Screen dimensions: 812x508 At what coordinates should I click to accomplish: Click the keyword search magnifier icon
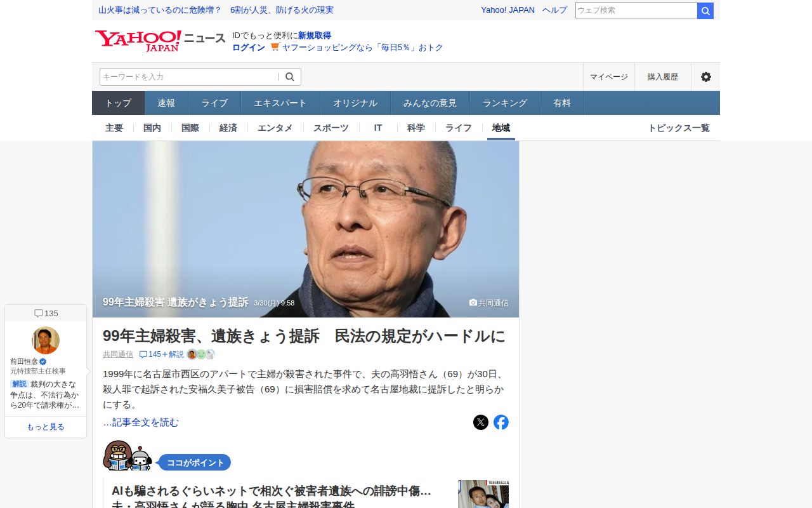click(x=290, y=77)
